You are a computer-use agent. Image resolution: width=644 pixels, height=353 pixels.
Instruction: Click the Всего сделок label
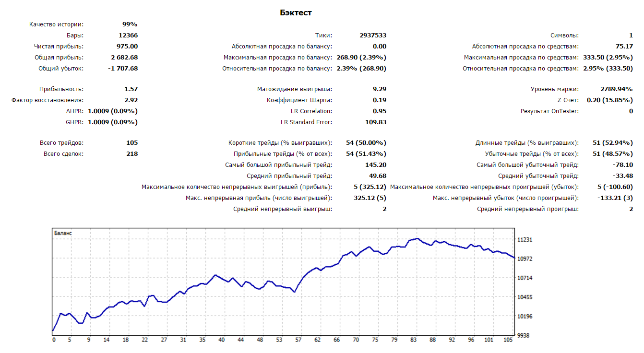point(63,154)
